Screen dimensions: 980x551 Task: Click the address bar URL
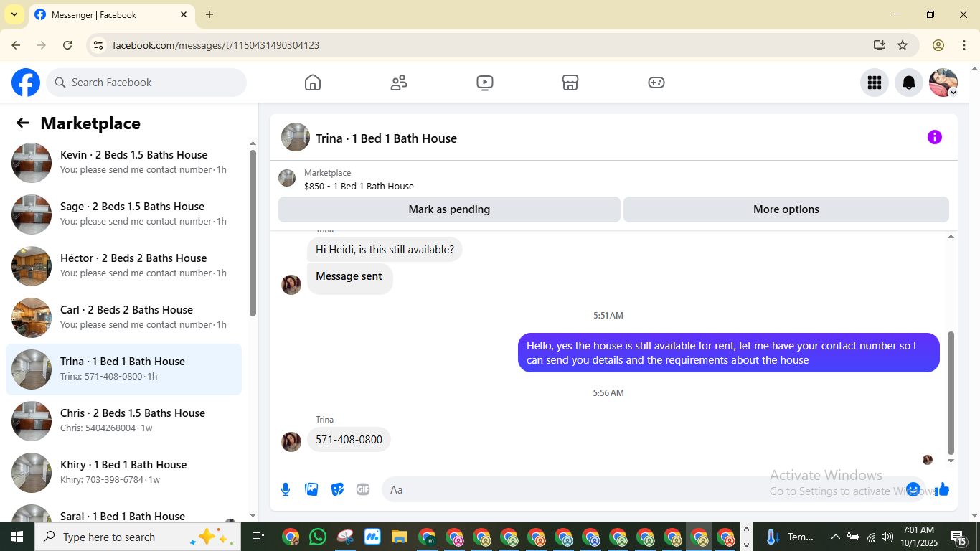click(216, 45)
